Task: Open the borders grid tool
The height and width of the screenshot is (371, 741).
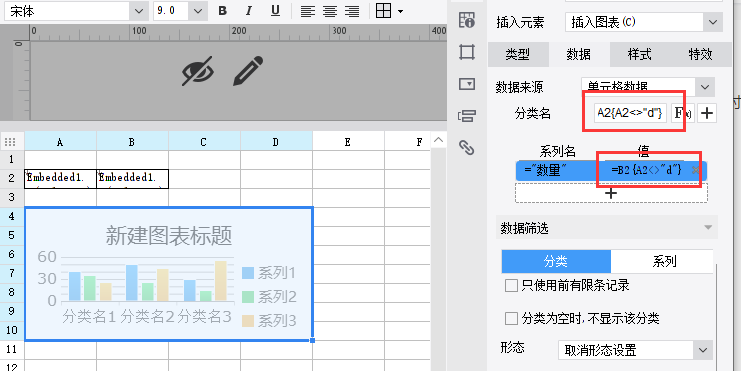Action: click(x=383, y=10)
